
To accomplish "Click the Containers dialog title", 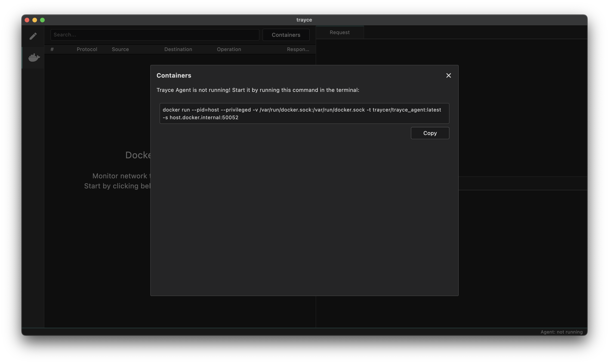I will click(x=174, y=75).
